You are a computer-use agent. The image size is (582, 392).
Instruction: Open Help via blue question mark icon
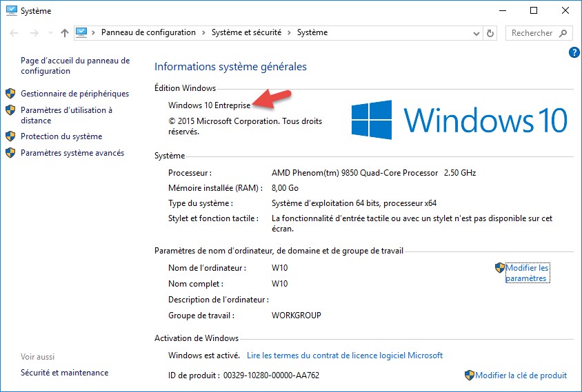[x=574, y=52]
